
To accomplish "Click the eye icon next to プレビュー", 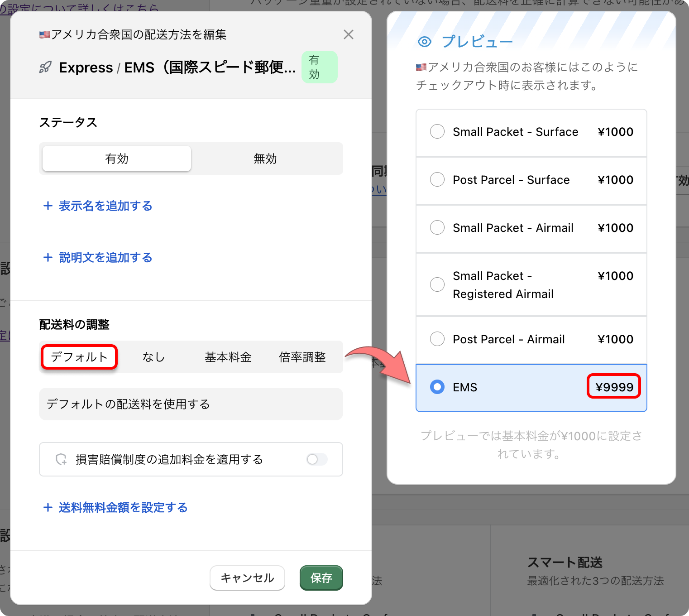I will 424,42.
